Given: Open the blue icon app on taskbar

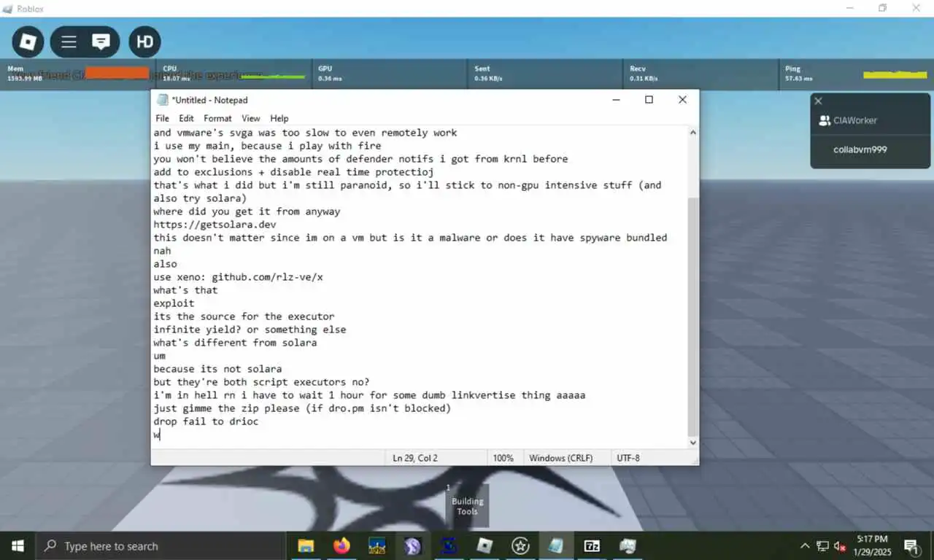Looking at the screenshot, I should click(449, 545).
